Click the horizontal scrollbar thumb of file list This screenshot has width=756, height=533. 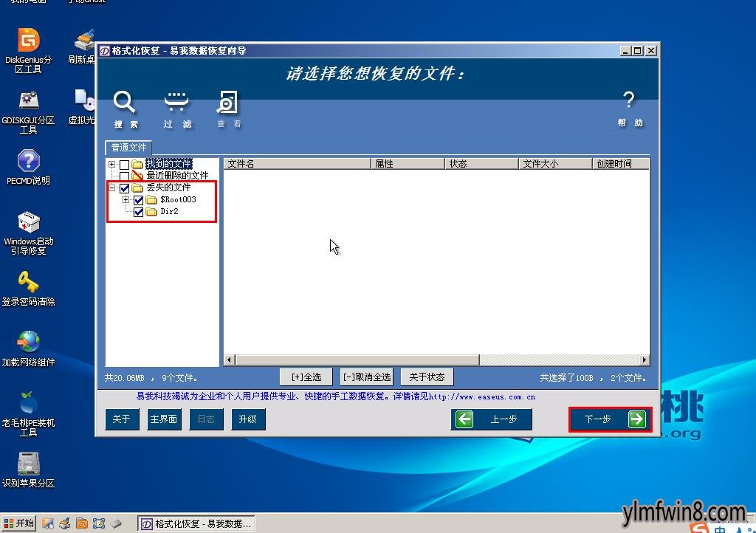[x=357, y=360]
